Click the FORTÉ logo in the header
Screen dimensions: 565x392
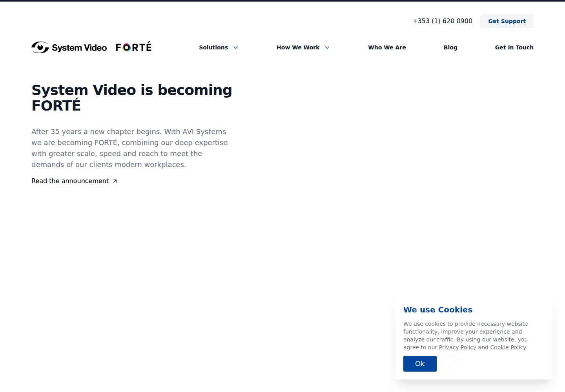pyautogui.click(x=133, y=47)
